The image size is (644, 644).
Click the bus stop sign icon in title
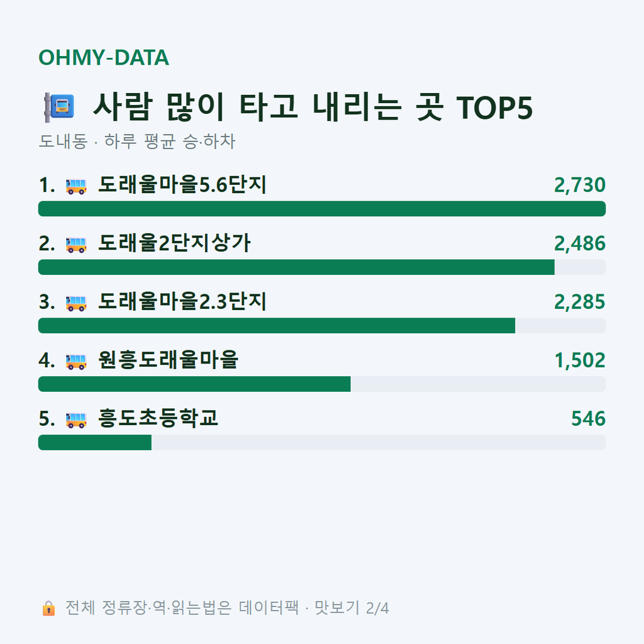(59, 107)
